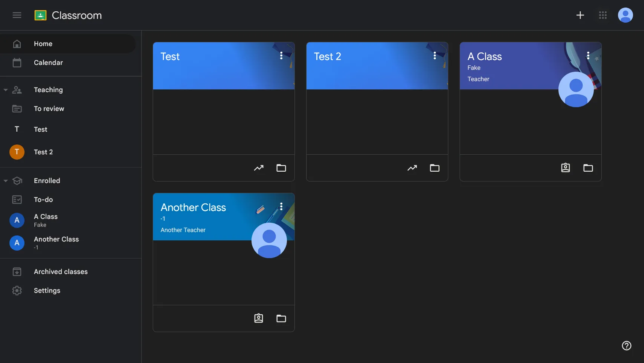Open Test class from sidebar list
The width and height of the screenshot is (644, 363).
(68, 129)
